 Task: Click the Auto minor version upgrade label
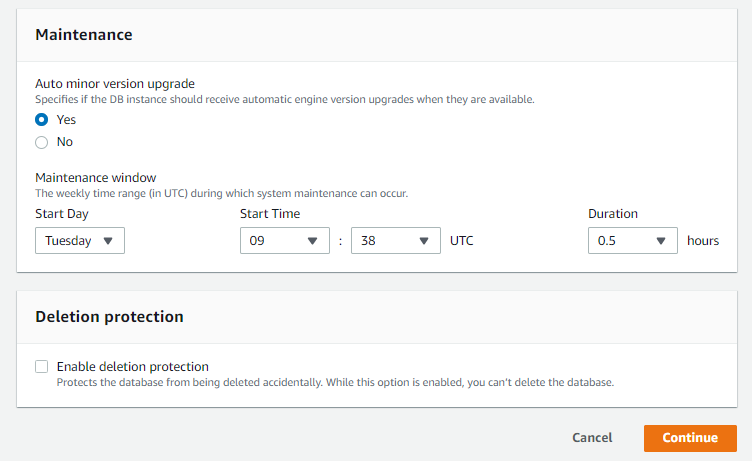[115, 84]
